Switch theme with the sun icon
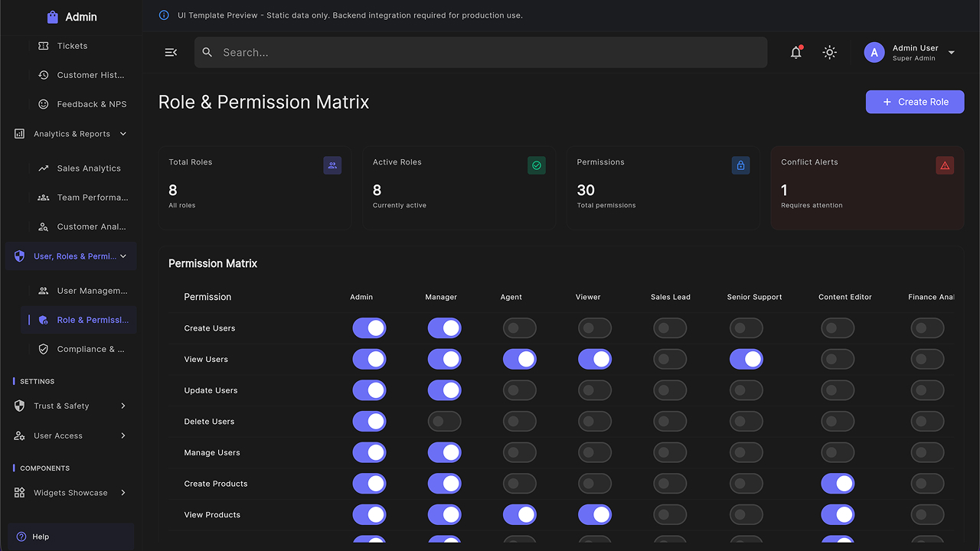Screen dimensions: 980x551 tap(829, 52)
